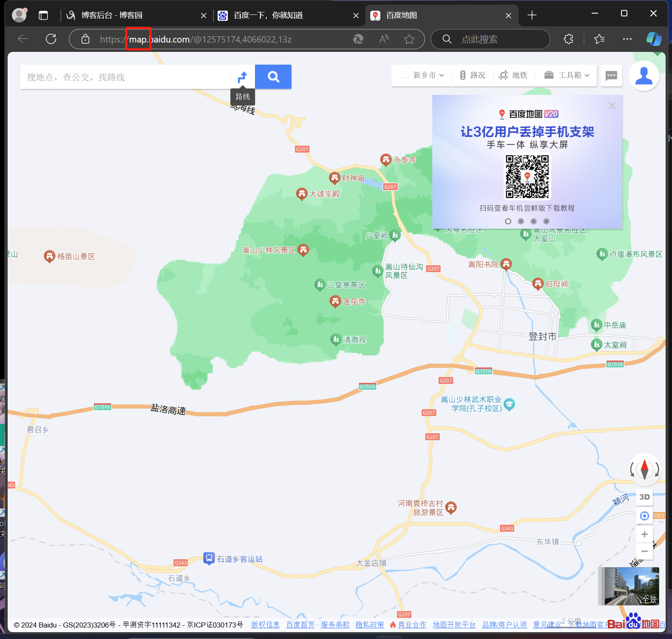Open the 版权信息 footer link
Screen dimensions: 672x639
pyautogui.click(x=265, y=625)
